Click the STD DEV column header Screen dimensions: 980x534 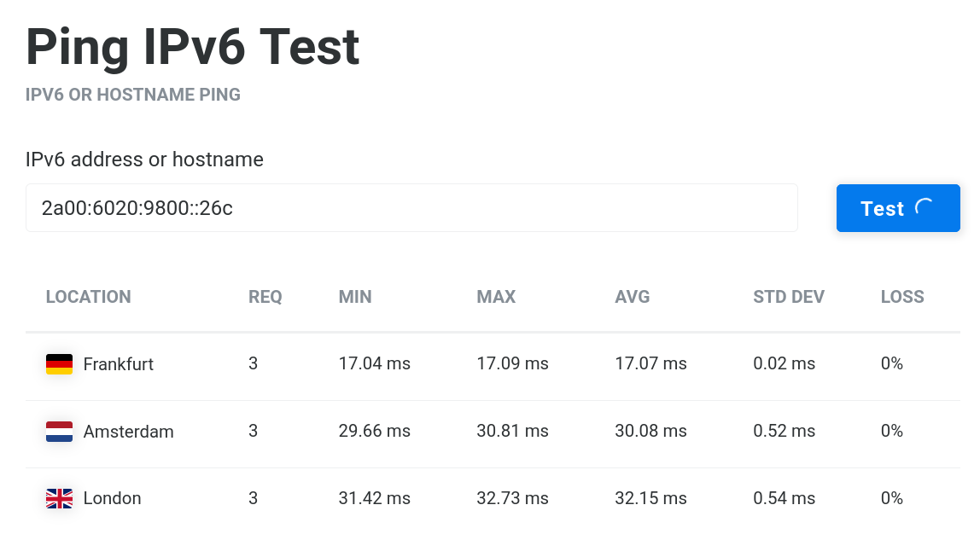(788, 297)
